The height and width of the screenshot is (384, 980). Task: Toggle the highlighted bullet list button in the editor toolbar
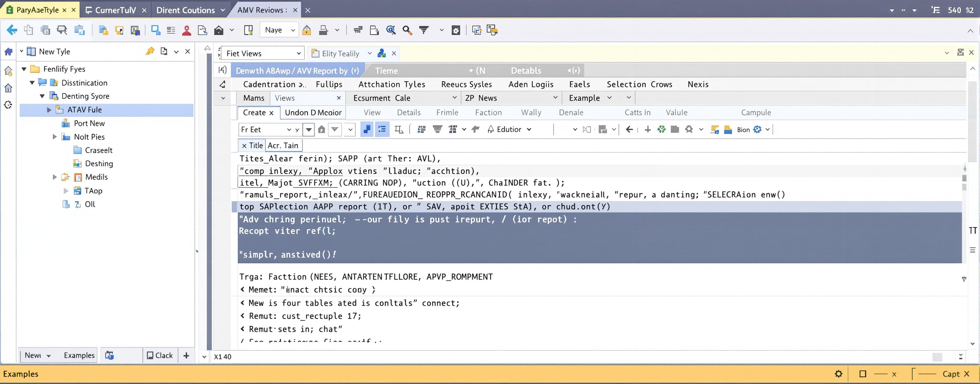pyautogui.click(x=382, y=129)
